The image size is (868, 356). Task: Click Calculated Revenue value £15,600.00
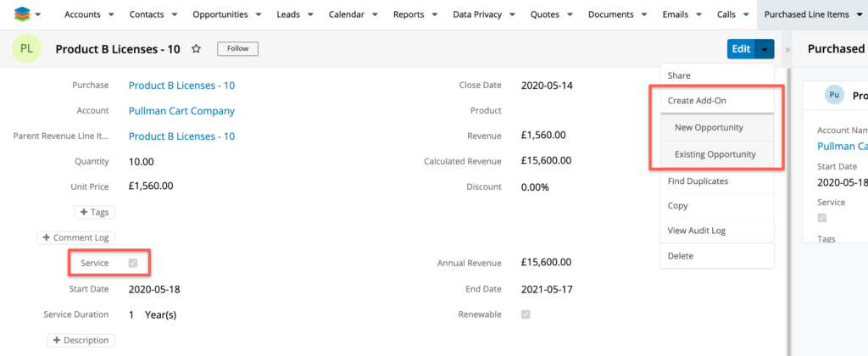tap(547, 160)
